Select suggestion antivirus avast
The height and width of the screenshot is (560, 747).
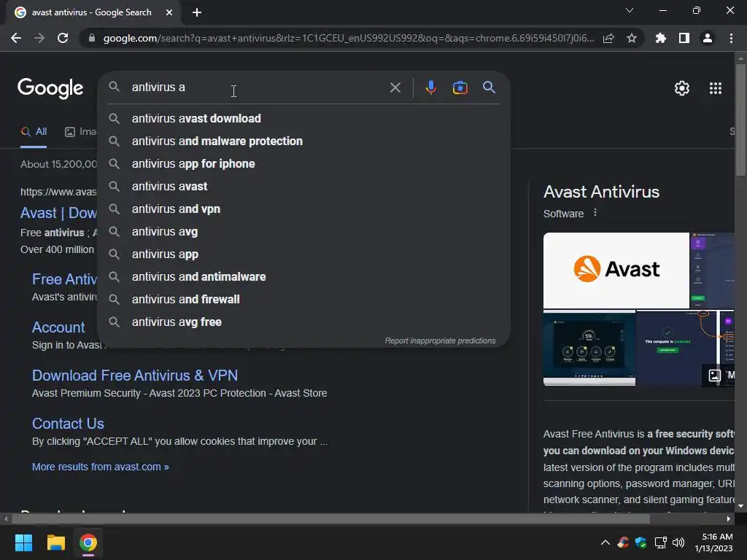coord(303,186)
